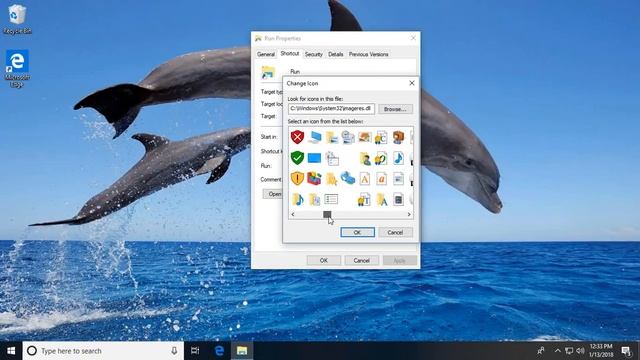Image resolution: width=640 pixels, height=360 pixels.
Task: Open the General tab in Run Properties
Action: coord(266,54)
